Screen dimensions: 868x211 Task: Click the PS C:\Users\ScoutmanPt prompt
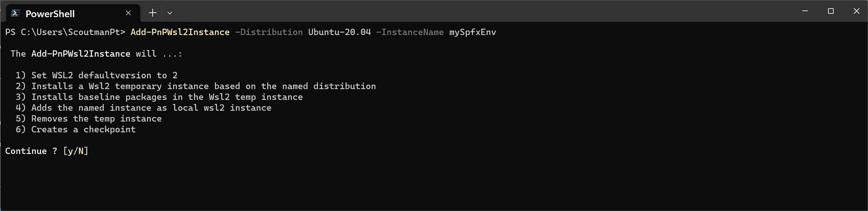point(65,32)
